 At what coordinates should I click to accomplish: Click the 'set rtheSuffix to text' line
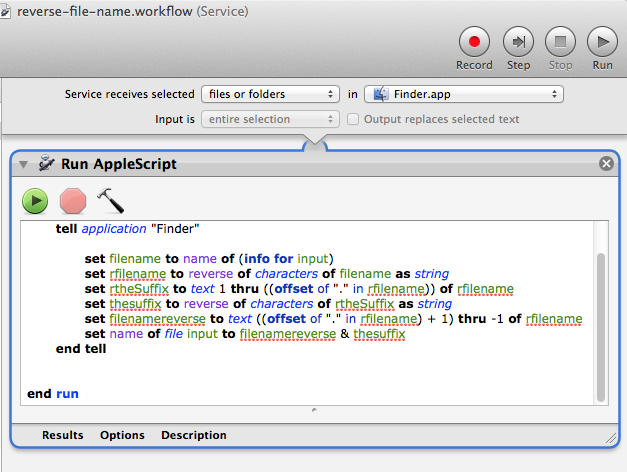(x=299, y=289)
